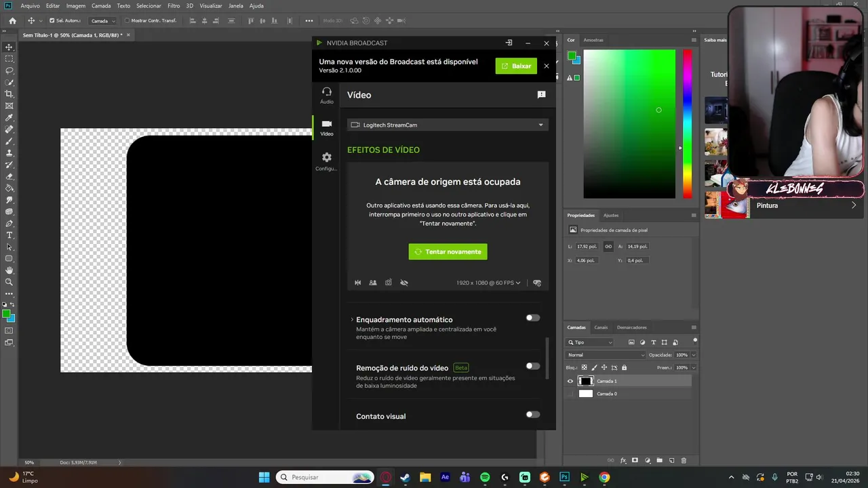Open the Áudio section in NVIDIA Broadcast
868x488 pixels.
327,95
